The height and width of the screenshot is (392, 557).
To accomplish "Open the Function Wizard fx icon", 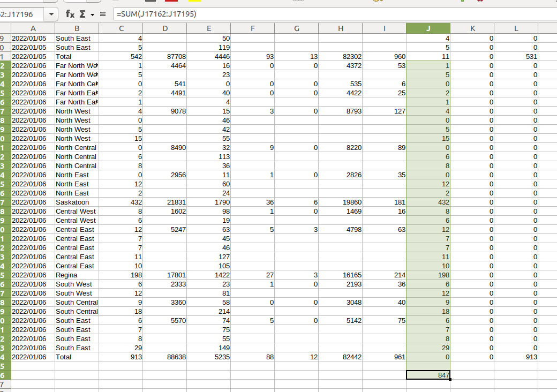I will pos(70,14).
